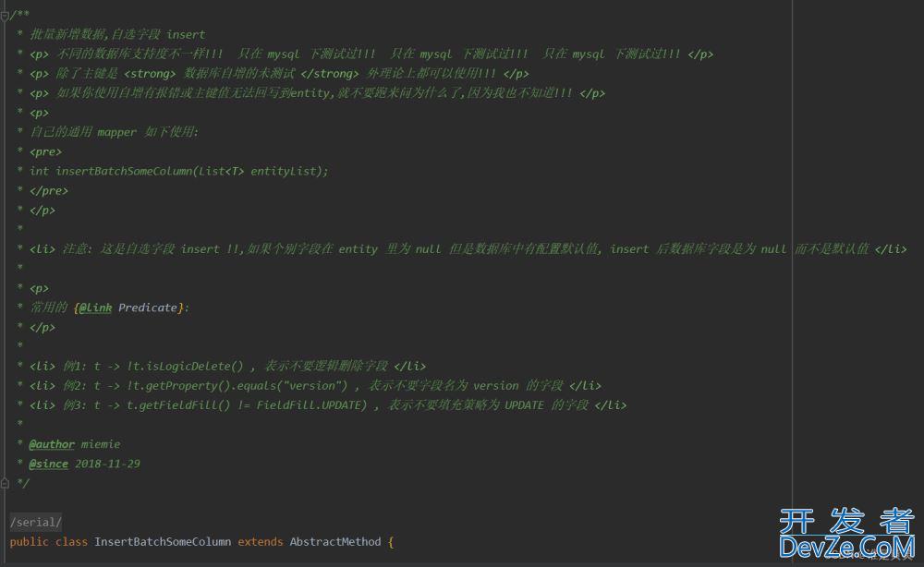
Task: Select the author name miemie
Action: tap(100, 444)
